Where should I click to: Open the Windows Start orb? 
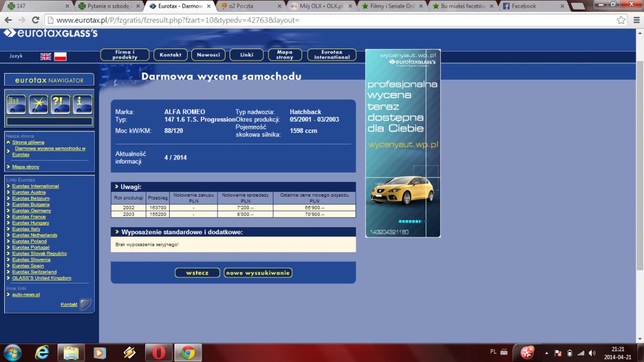click(13, 353)
